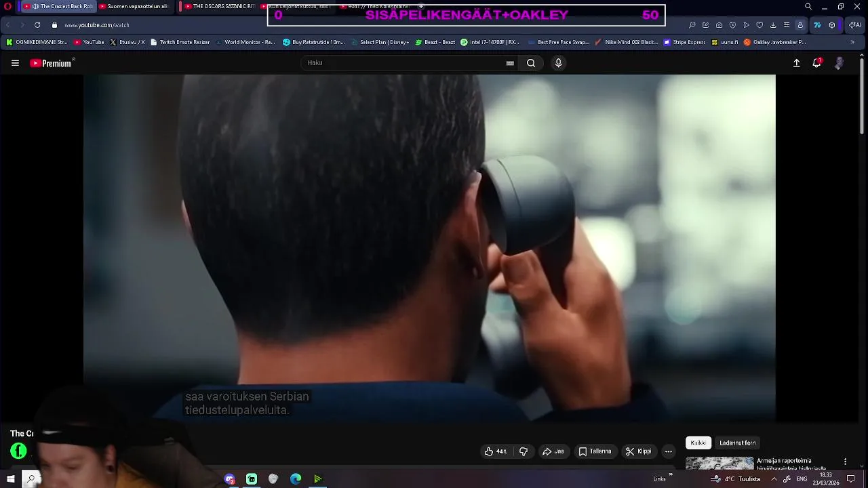Open options for Armeijan raportoimia video
This screenshot has width=868, height=488.
(845, 462)
